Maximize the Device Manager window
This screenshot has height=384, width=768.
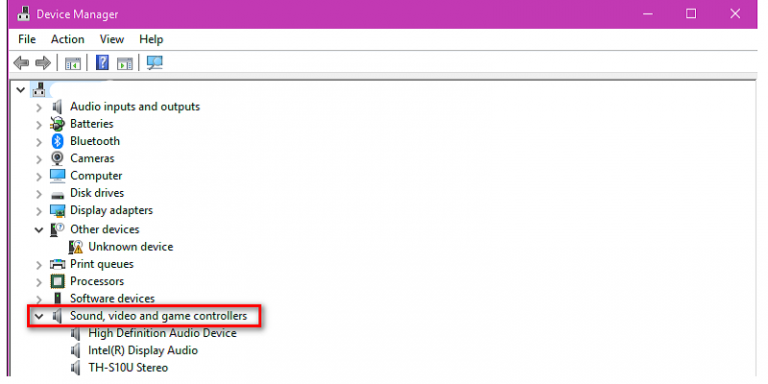(x=691, y=14)
